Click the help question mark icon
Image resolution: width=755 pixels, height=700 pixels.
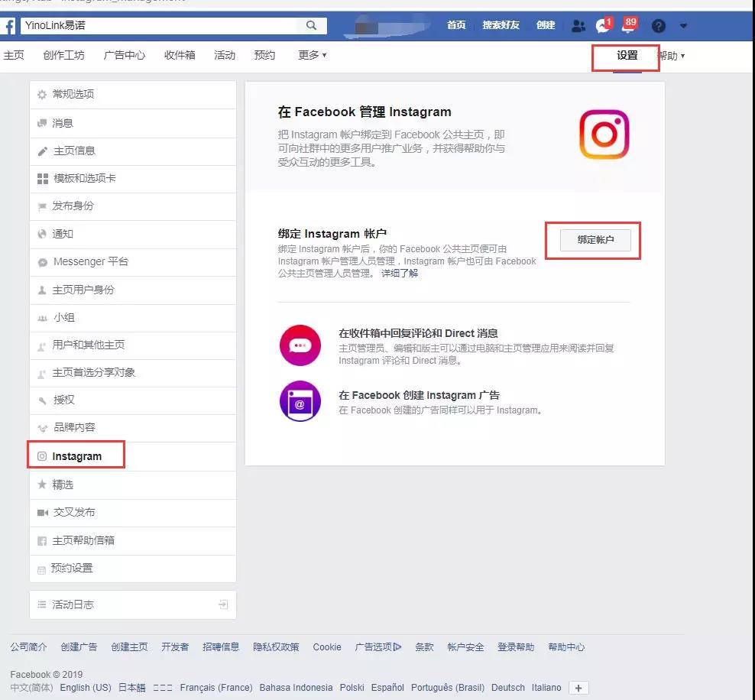click(659, 26)
